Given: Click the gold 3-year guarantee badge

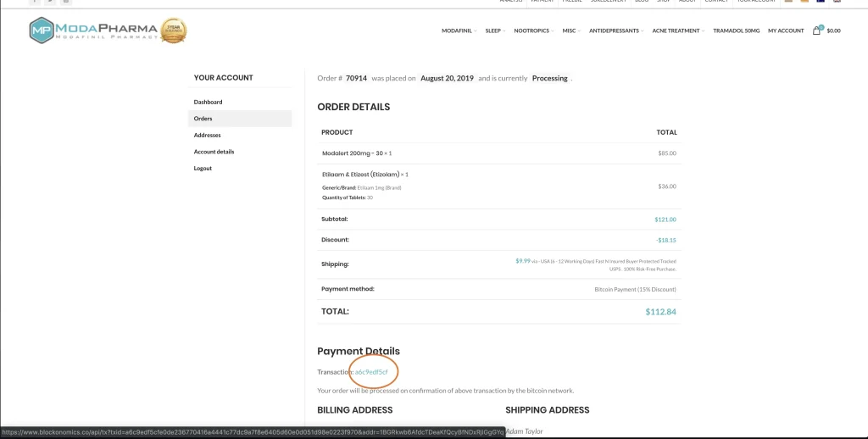Looking at the screenshot, I should click(x=173, y=31).
